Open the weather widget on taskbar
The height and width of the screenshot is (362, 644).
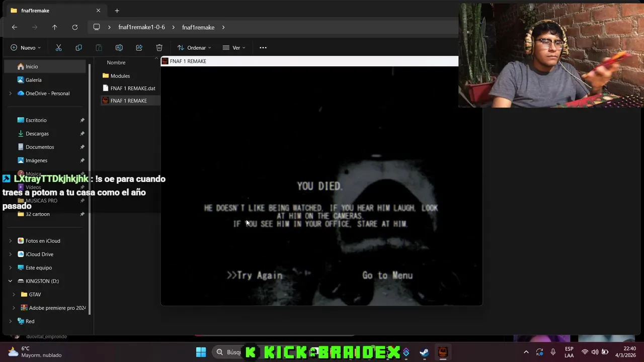coord(34,352)
